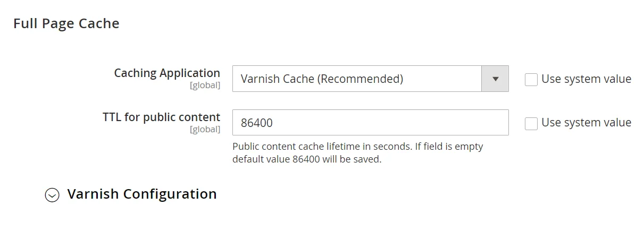Click the 'default value 86400 will be saved' text
Viewport: 644px width, 230px height.
coord(307,159)
